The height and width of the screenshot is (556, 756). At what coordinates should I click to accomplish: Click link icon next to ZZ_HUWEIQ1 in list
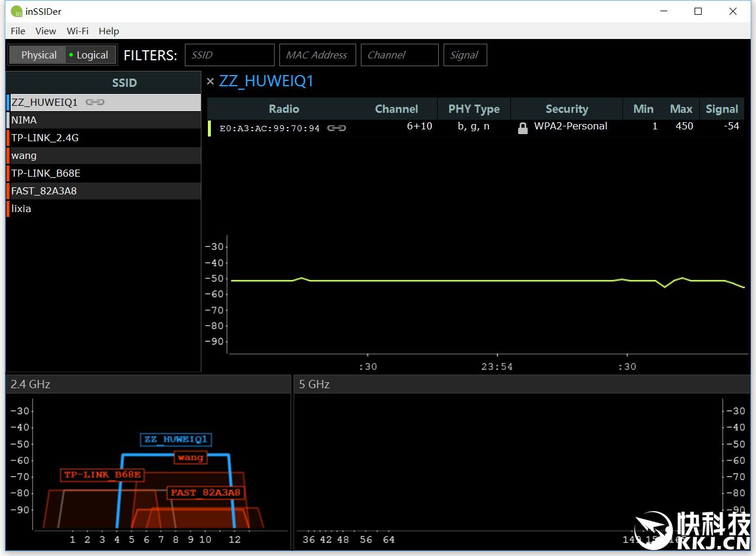(x=95, y=102)
